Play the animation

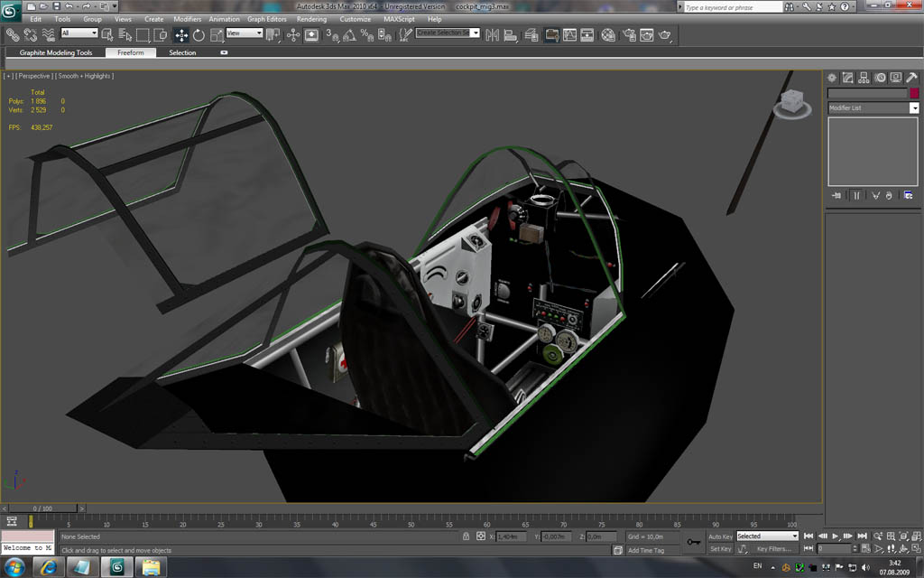click(x=836, y=536)
